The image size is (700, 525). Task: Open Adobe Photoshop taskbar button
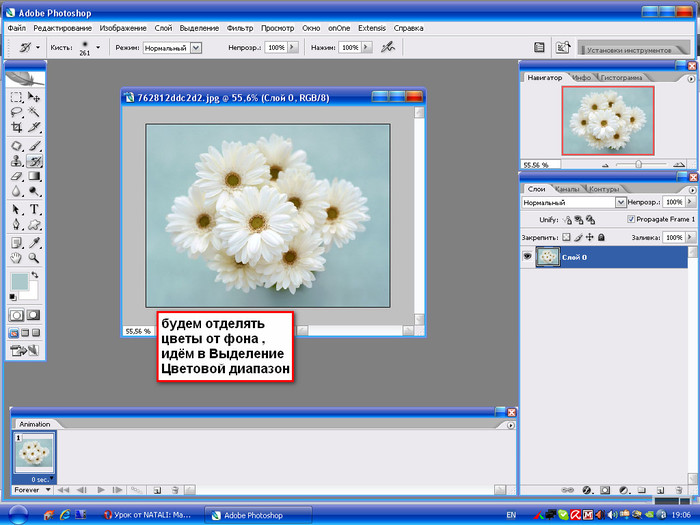pos(258,515)
